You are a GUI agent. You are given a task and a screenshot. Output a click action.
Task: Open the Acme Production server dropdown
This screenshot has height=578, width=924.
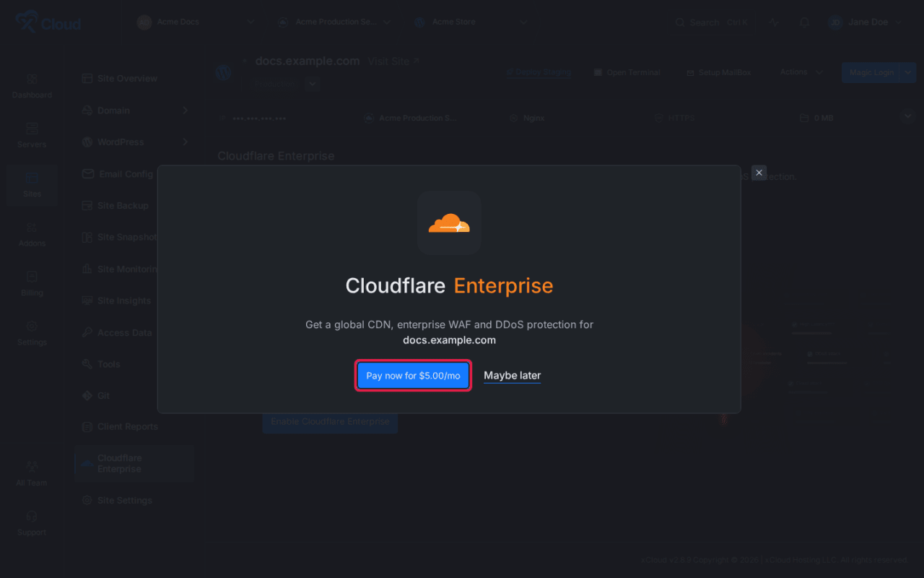click(334, 22)
